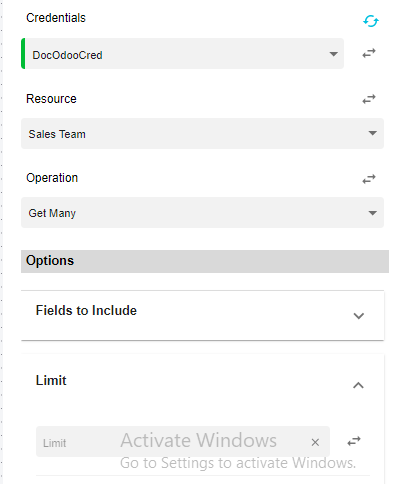Collapse the Limit section using the up chevron

(x=358, y=385)
